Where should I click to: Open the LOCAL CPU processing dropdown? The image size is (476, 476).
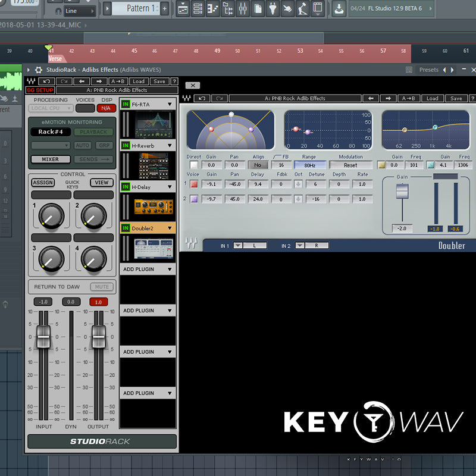51,108
